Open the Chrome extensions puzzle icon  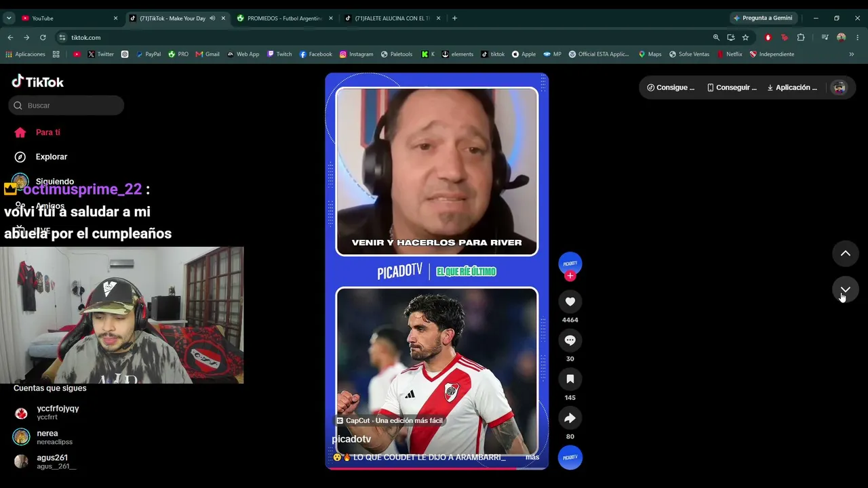click(x=801, y=37)
